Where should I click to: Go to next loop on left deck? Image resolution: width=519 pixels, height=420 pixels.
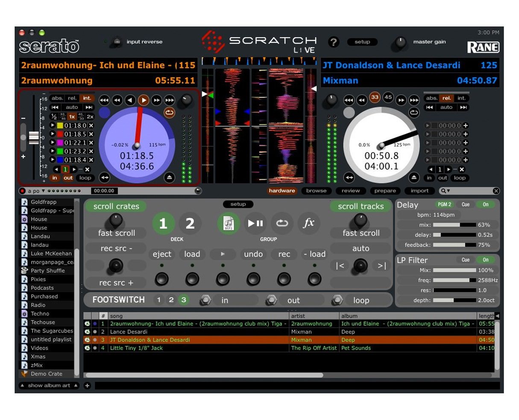click(74, 169)
